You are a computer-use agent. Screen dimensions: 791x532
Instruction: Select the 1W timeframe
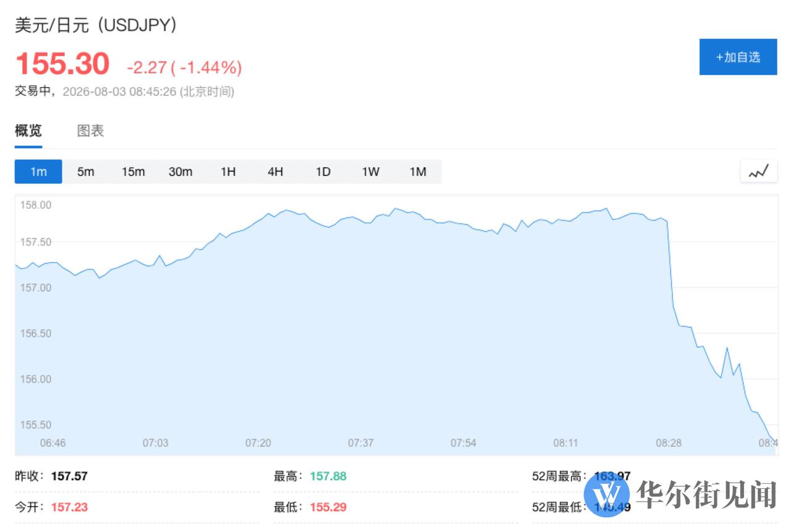[x=371, y=172]
